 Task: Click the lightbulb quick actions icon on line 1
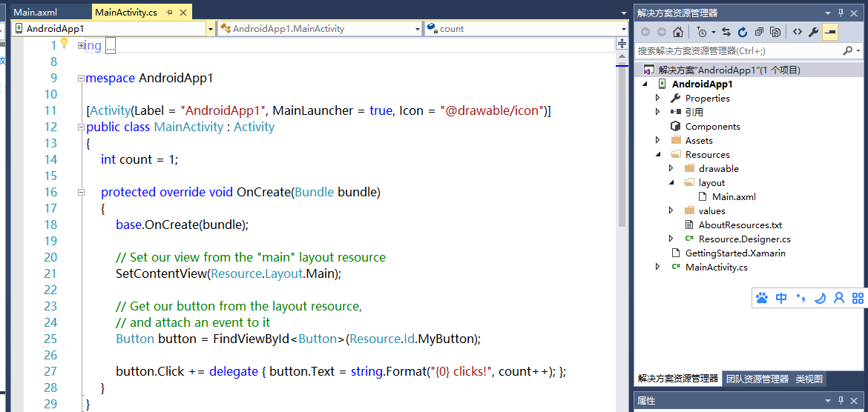(64, 43)
